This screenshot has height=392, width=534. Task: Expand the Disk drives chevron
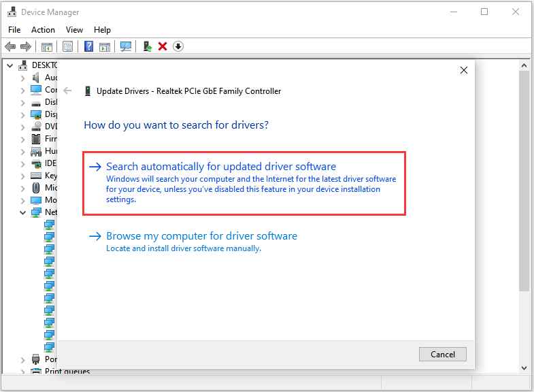23,103
